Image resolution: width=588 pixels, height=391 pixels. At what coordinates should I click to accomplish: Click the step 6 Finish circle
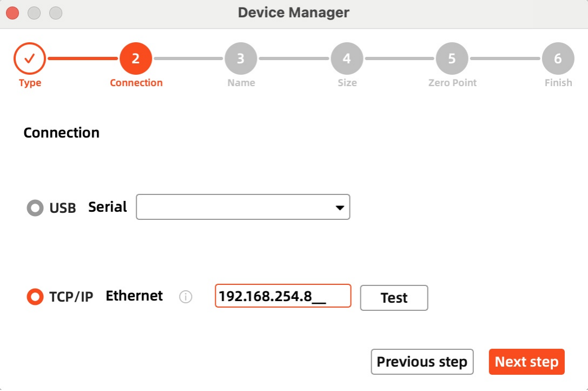(x=558, y=58)
